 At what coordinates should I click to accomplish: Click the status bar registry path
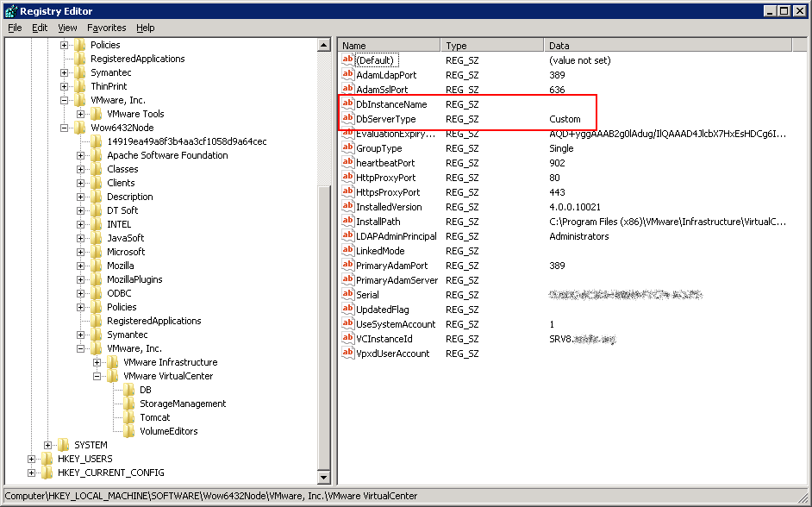point(211,496)
